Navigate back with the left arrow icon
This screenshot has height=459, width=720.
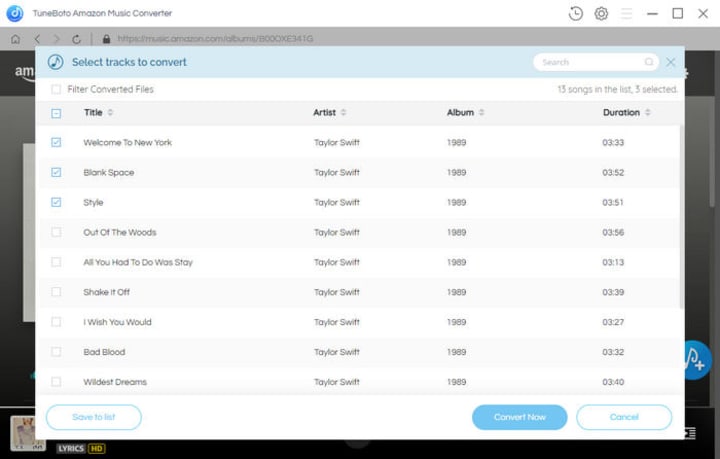click(x=37, y=39)
